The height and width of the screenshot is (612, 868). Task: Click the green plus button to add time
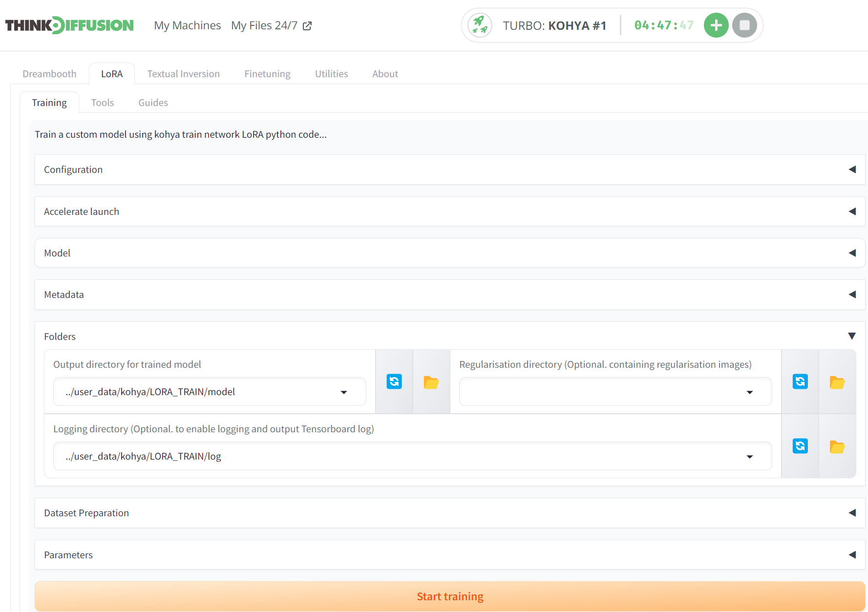click(716, 25)
